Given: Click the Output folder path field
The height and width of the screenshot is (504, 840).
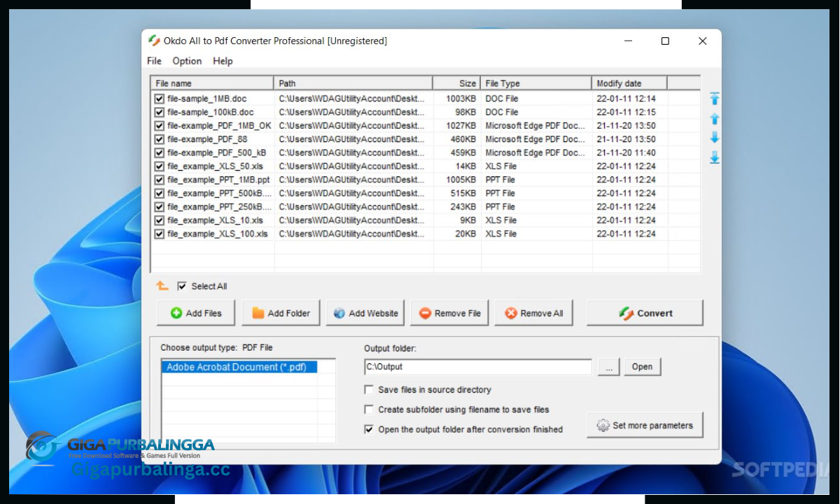Looking at the screenshot, I should click(x=478, y=367).
